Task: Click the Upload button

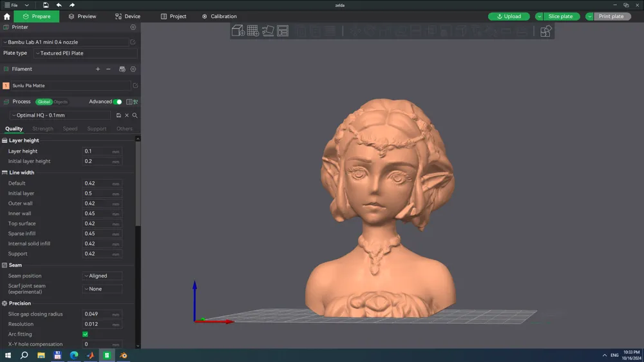Action: point(509,17)
